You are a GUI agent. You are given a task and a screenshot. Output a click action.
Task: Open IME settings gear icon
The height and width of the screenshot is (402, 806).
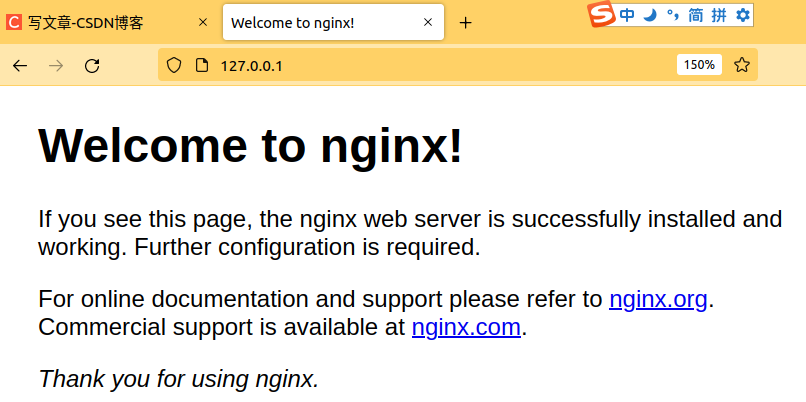743,15
